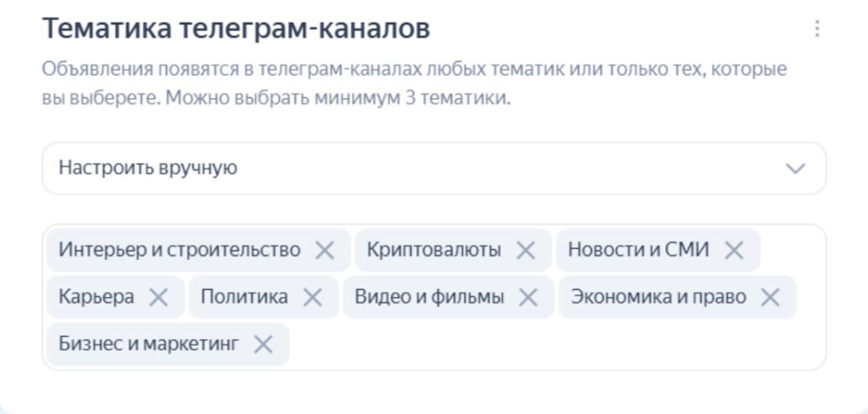Expand the Настроить вручную dropdown
The height and width of the screenshot is (414, 868).
click(x=419, y=168)
